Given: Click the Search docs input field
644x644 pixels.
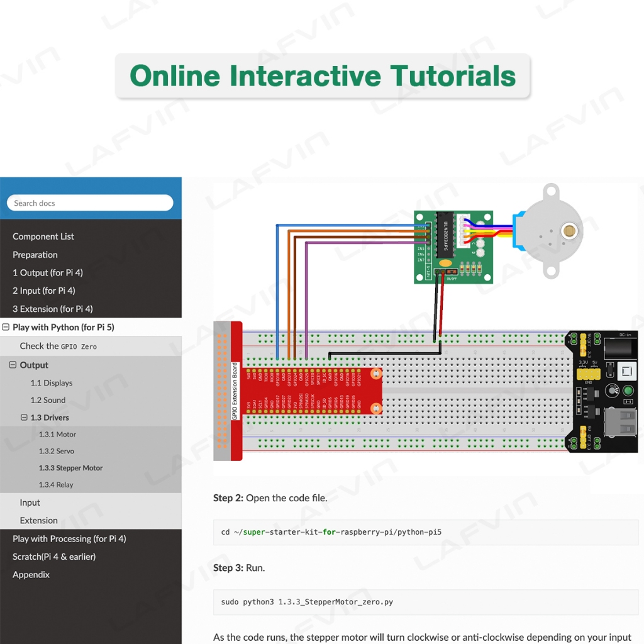Looking at the screenshot, I should [89, 203].
